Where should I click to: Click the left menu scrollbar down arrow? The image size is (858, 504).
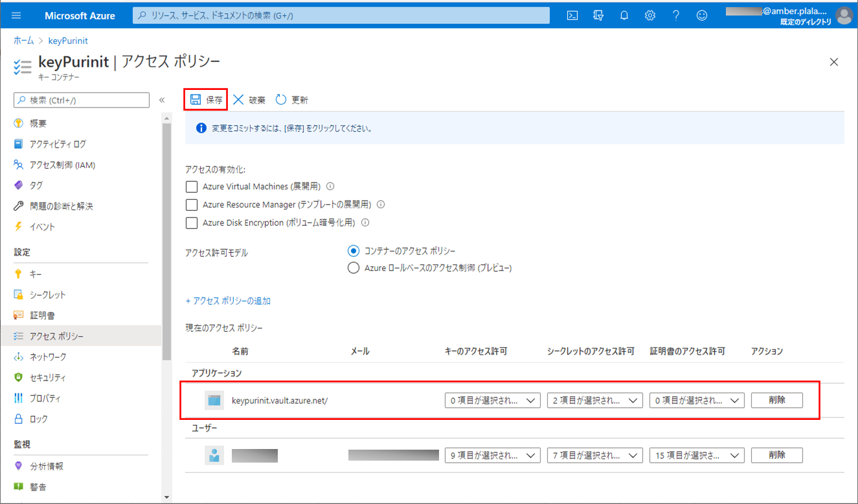click(167, 497)
